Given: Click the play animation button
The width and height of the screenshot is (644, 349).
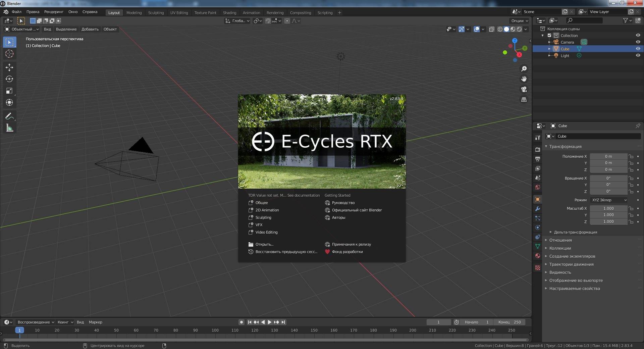Looking at the screenshot, I should (269, 322).
